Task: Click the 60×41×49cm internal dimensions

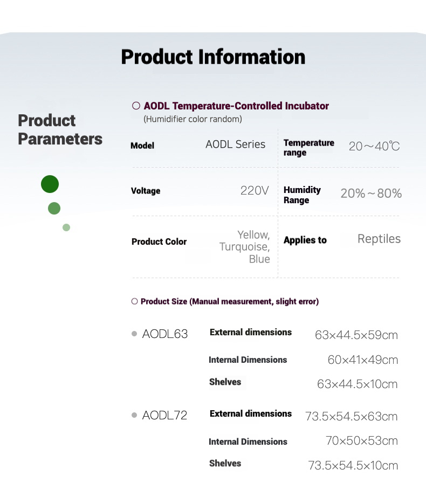Action: (363, 360)
